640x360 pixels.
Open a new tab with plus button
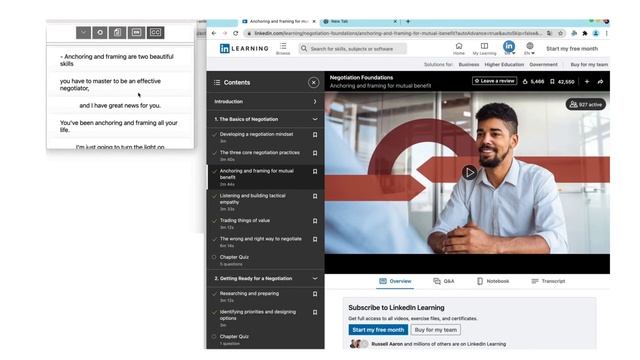(408, 21)
